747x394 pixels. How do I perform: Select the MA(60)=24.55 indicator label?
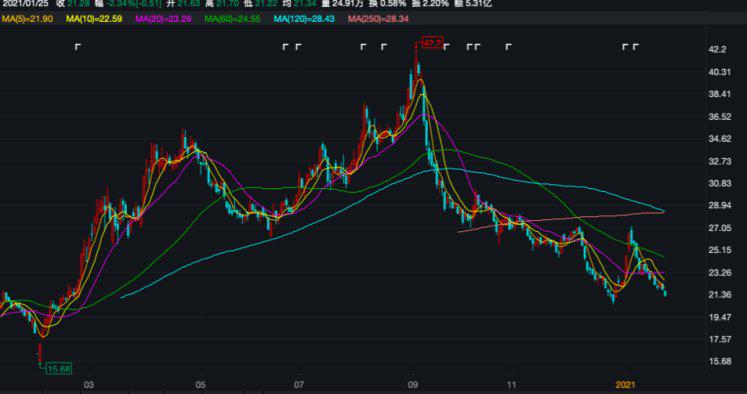pos(233,19)
